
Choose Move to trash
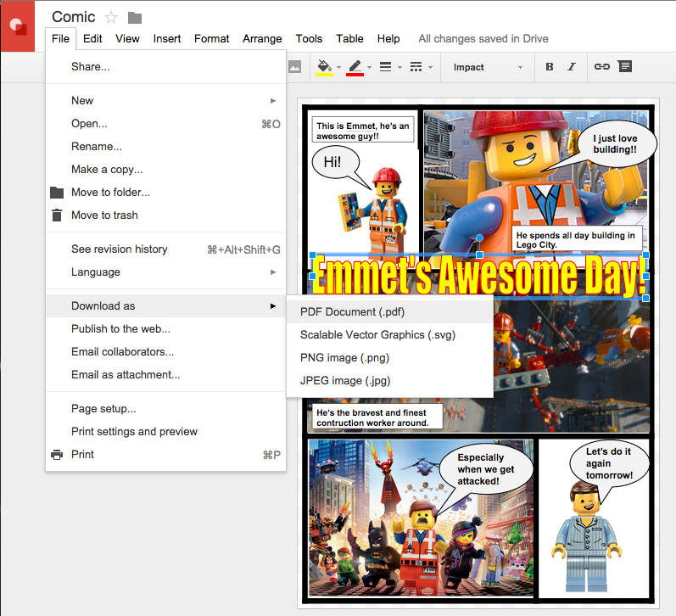[165, 216]
